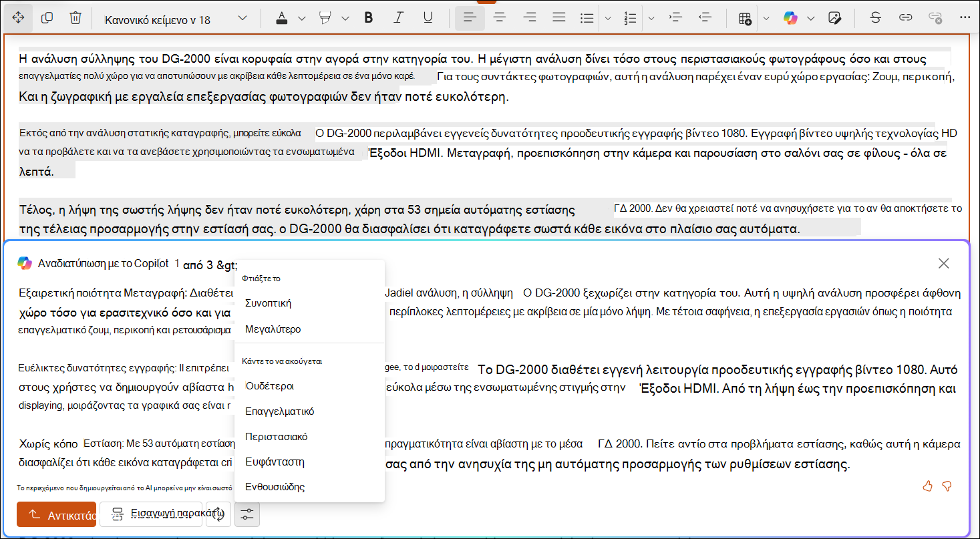Expand the font color options arrow
This screenshot has width=980, height=539.
[301, 18]
